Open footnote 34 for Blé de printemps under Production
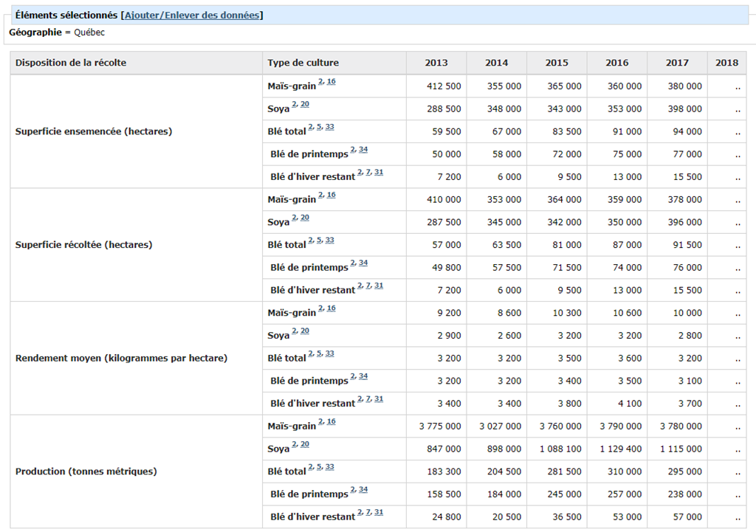Screen dimensions: 756x532 coord(363,489)
